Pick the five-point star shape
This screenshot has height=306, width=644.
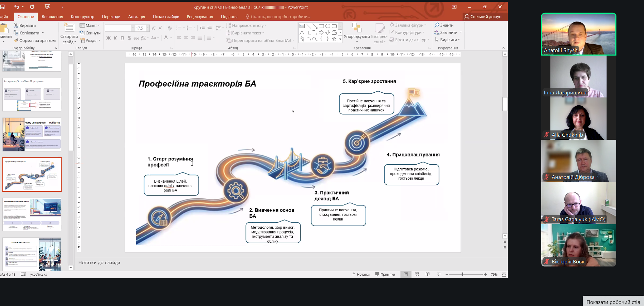(334, 39)
